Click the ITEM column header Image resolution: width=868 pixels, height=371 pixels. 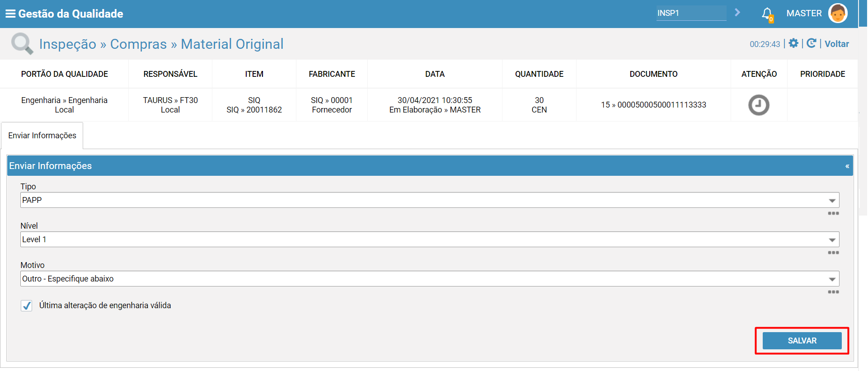pyautogui.click(x=254, y=74)
